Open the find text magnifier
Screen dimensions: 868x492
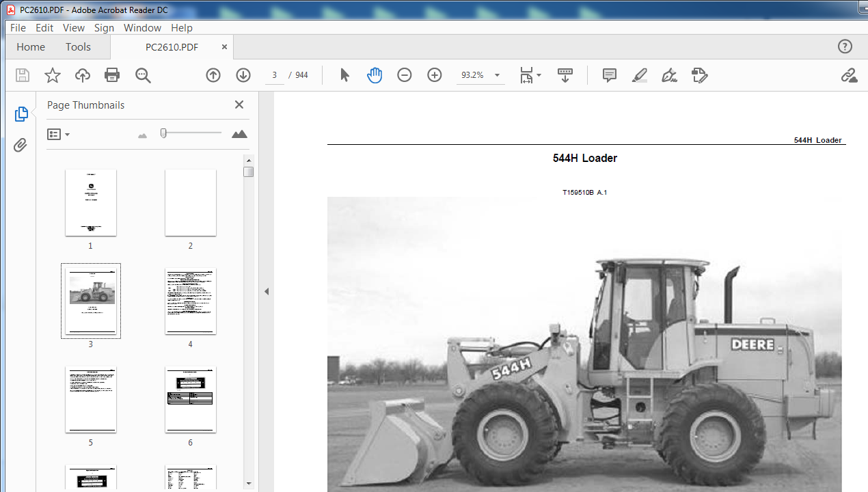click(143, 75)
